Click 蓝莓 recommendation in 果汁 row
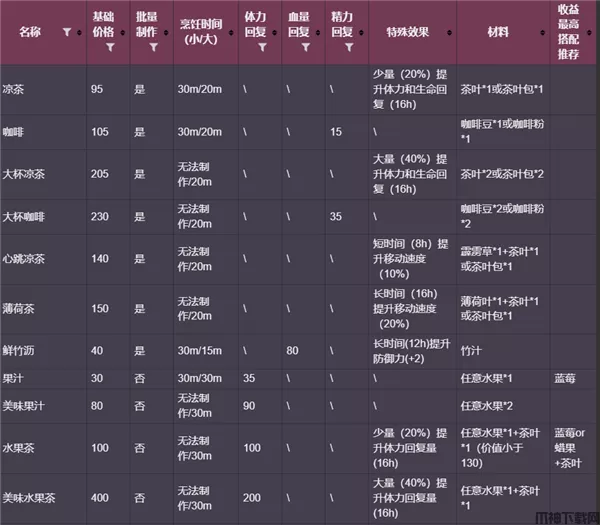The width and height of the screenshot is (600, 525). (565, 378)
